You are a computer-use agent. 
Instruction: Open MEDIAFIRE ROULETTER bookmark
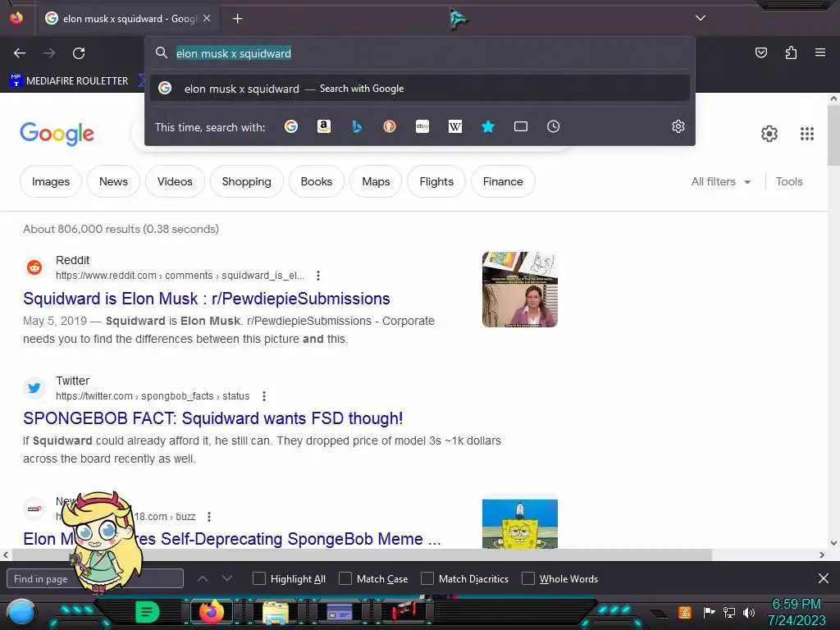click(x=69, y=81)
